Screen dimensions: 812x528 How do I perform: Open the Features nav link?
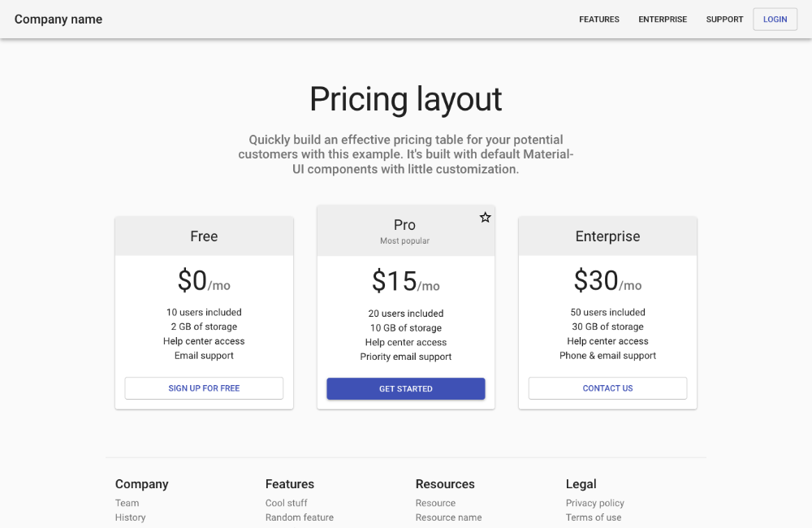point(599,19)
